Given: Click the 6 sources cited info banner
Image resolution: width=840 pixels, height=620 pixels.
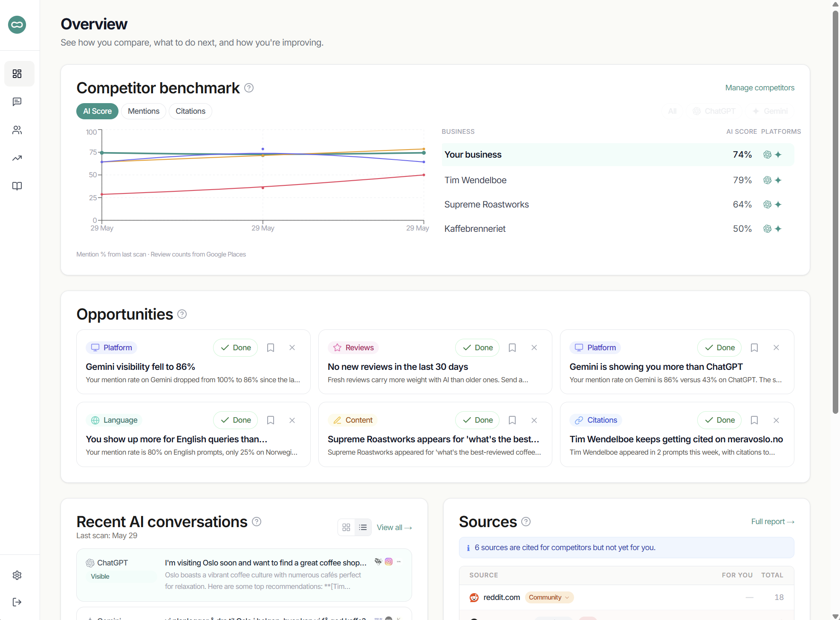Looking at the screenshot, I should 626,548.
